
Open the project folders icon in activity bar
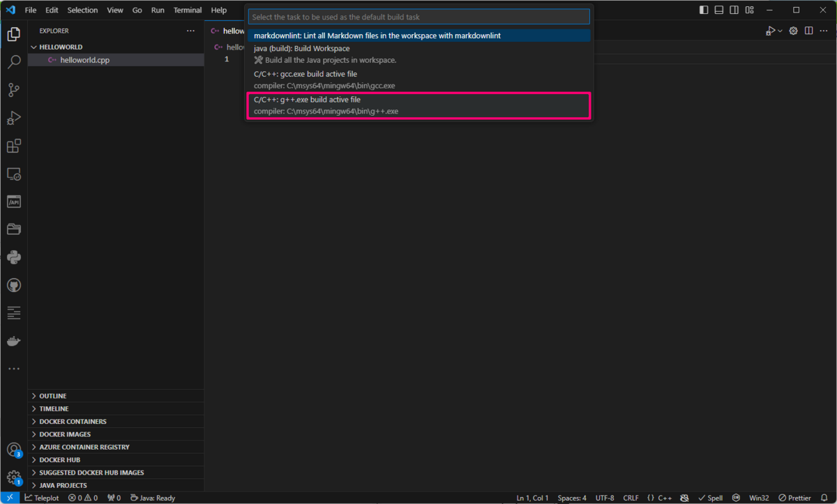pos(14,229)
